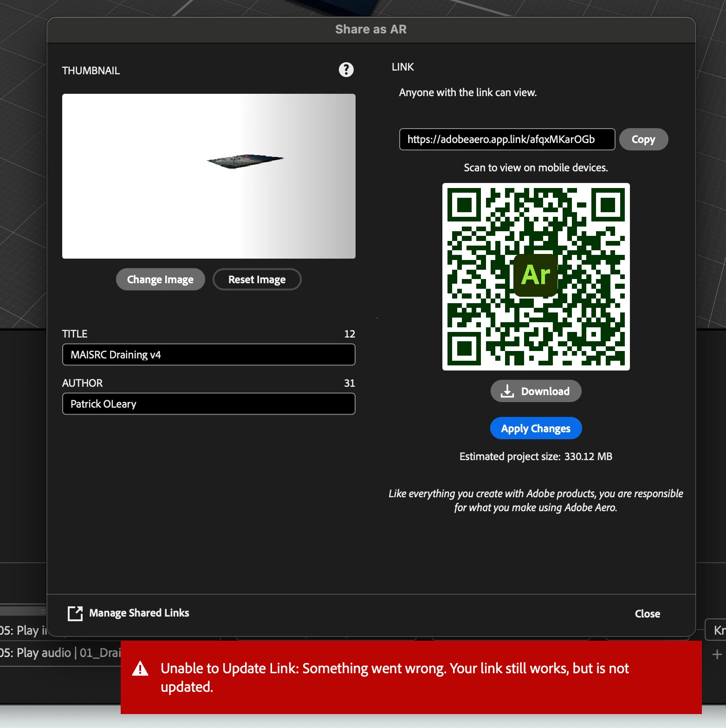726x728 pixels.
Task: Click the MAISRC Draining v4 title field
Action: 209,355
